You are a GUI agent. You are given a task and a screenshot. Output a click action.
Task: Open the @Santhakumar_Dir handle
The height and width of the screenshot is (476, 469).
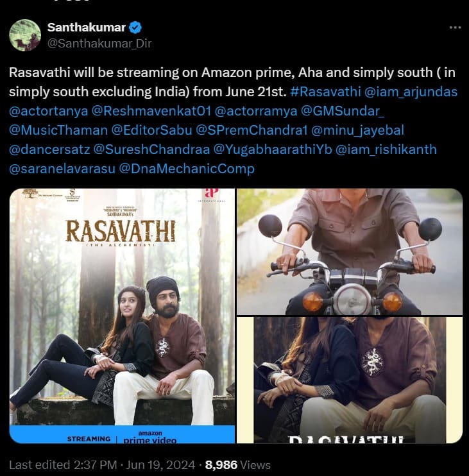coord(99,44)
